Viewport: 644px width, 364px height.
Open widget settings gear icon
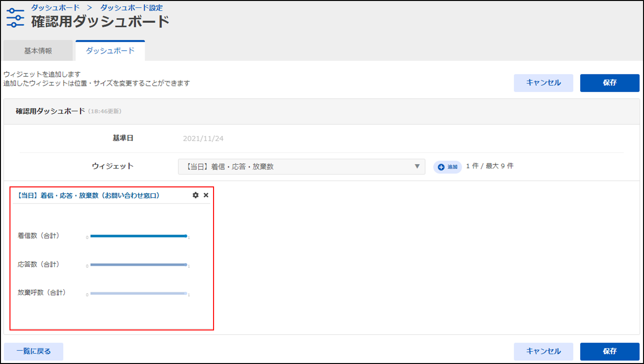pos(195,195)
